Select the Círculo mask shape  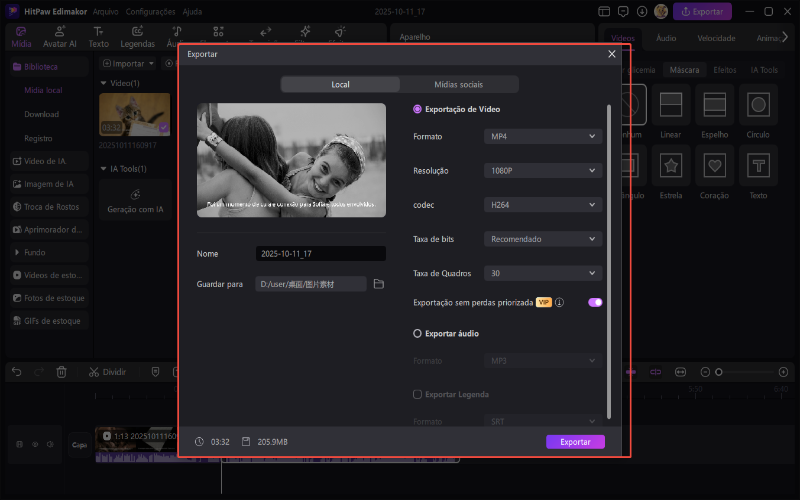(x=759, y=105)
